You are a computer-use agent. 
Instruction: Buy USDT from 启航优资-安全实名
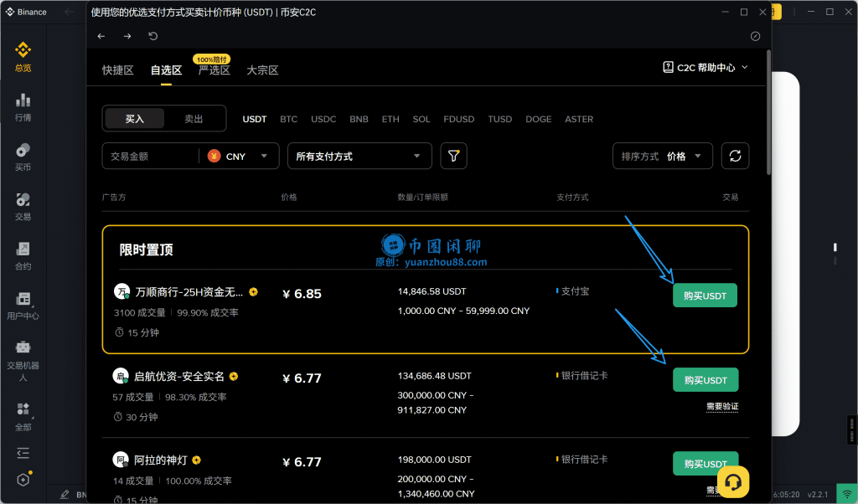[x=706, y=380]
